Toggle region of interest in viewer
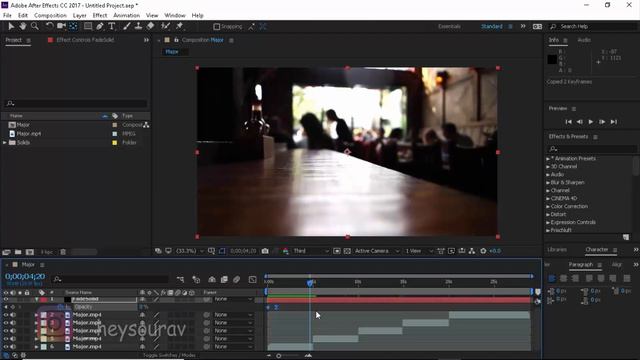 (x=337, y=251)
